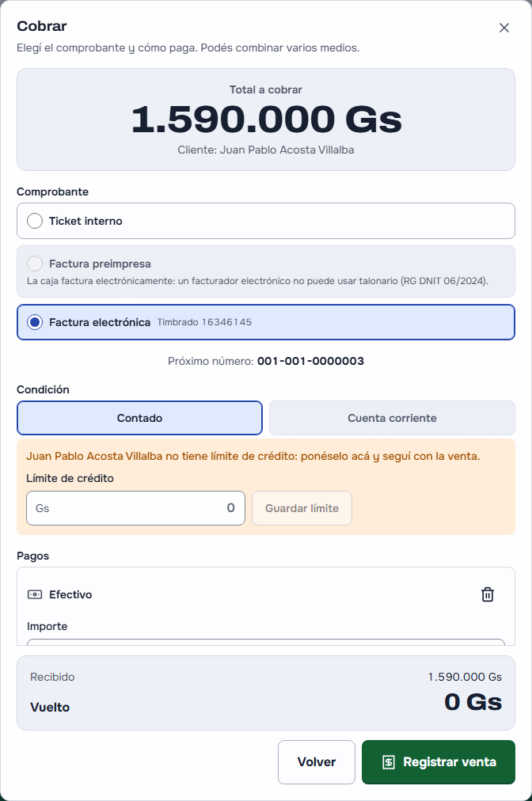Click the client name Juan Pablo Acosta Villalba

point(287,150)
